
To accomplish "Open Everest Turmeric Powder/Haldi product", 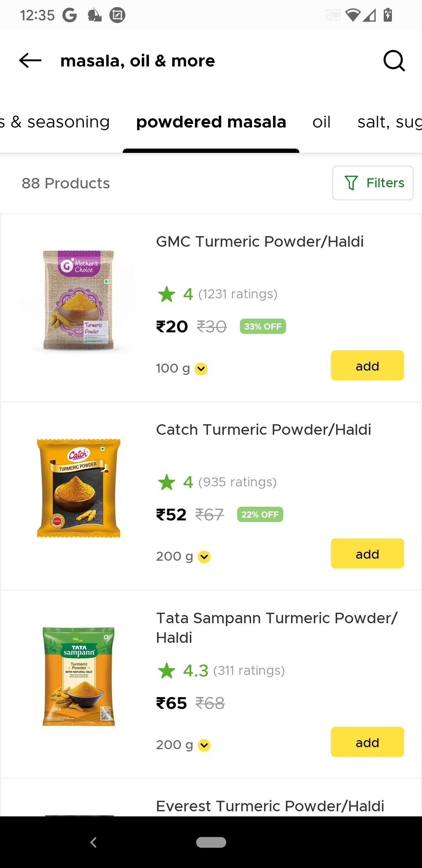I will (270, 806).
